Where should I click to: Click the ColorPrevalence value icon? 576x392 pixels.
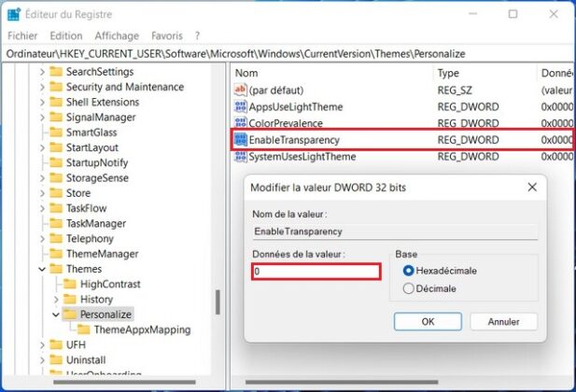(x=241, y=122)
